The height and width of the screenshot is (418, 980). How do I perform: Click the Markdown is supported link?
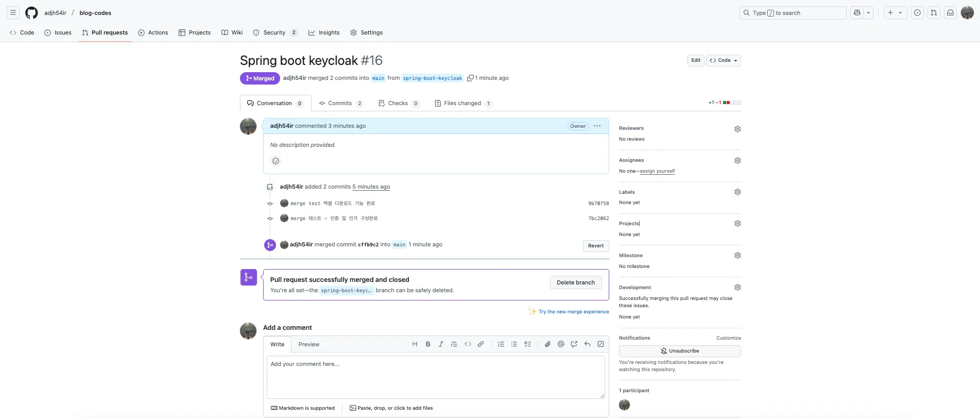click(303, 408)
